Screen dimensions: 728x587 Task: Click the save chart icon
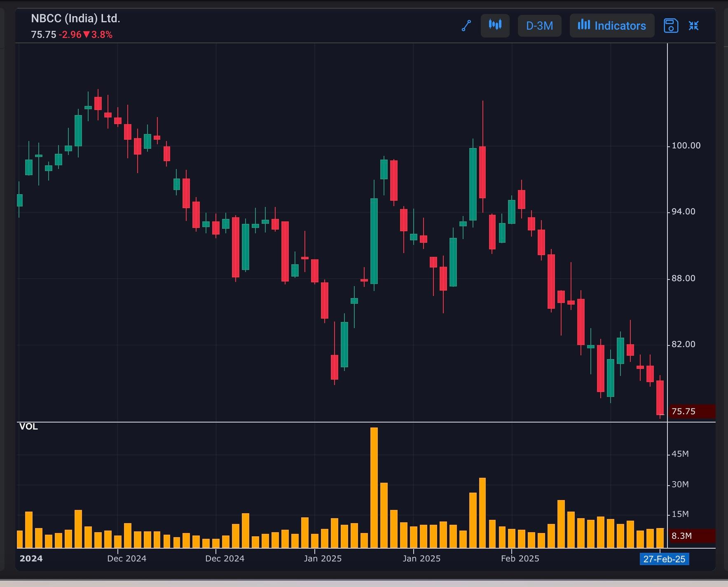[671, 26]
